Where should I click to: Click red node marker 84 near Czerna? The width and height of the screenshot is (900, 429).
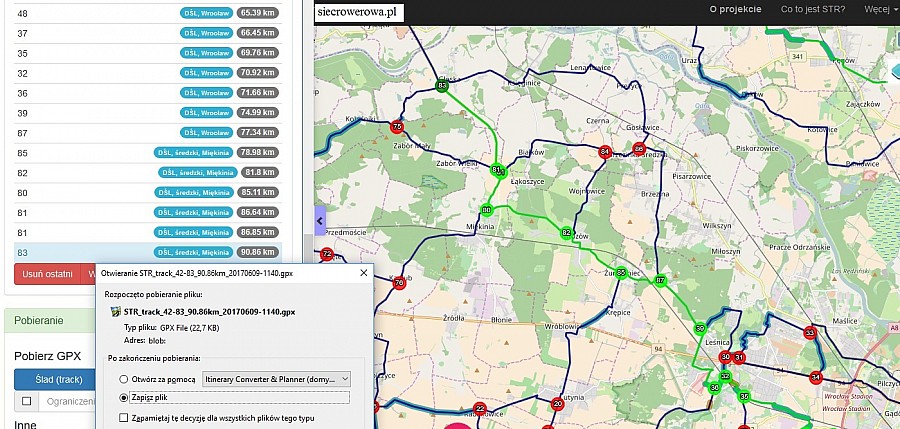pos(604,152)
